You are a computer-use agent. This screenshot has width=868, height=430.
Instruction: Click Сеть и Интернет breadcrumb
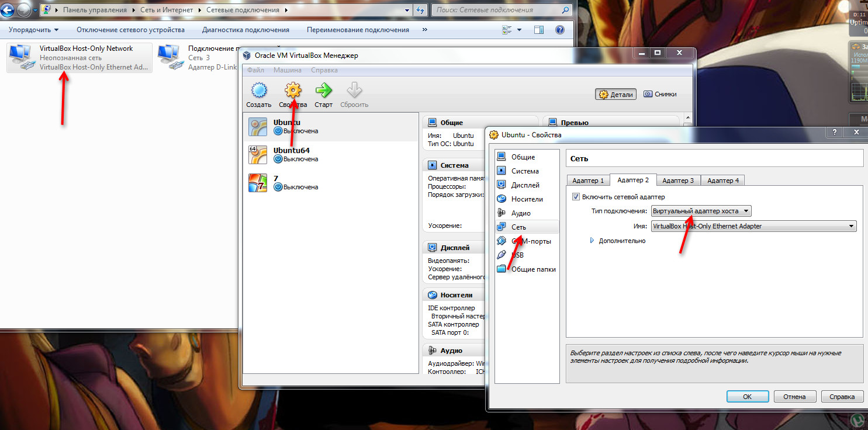pos(166,10)
